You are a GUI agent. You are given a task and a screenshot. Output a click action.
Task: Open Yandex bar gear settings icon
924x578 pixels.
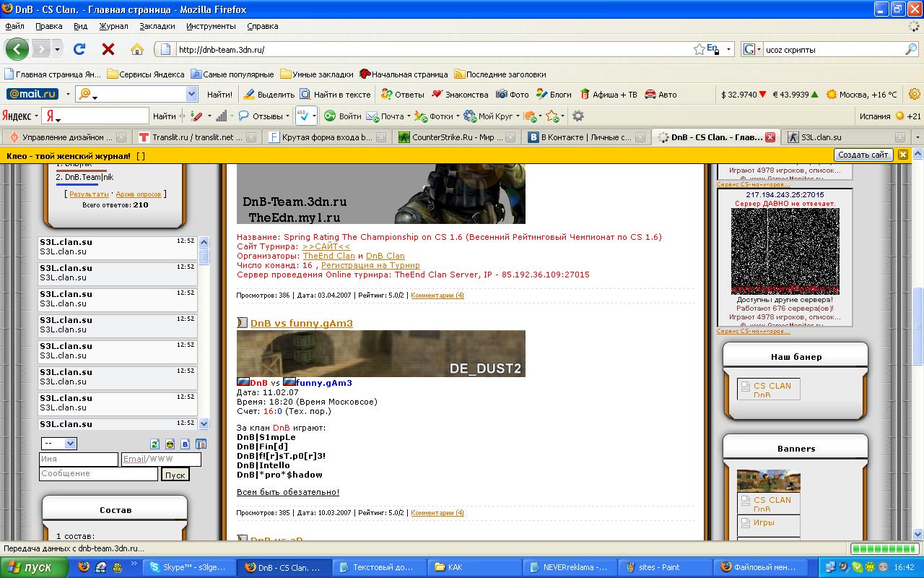click(x=577, y=116)
